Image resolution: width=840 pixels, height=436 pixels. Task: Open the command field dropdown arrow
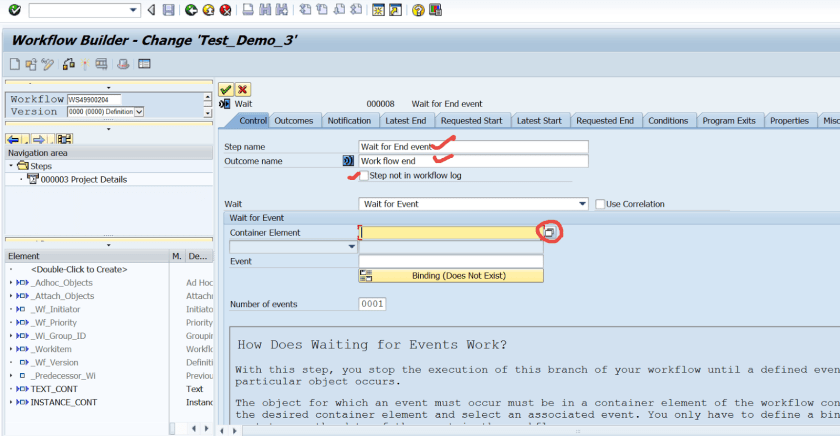click(133, 10)
